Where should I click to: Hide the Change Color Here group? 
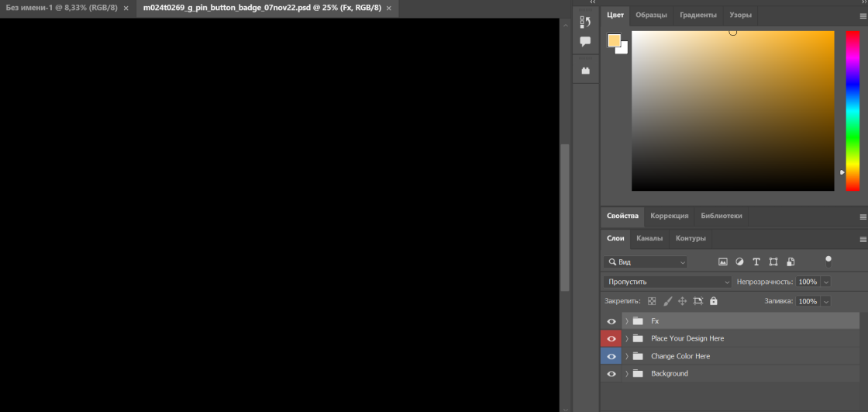click(611, 356)
